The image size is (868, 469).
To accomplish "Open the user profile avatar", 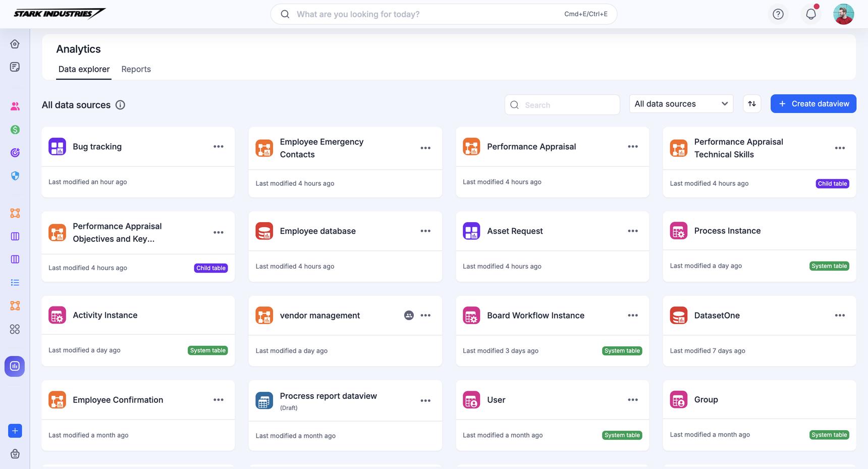I will (843, 14).
